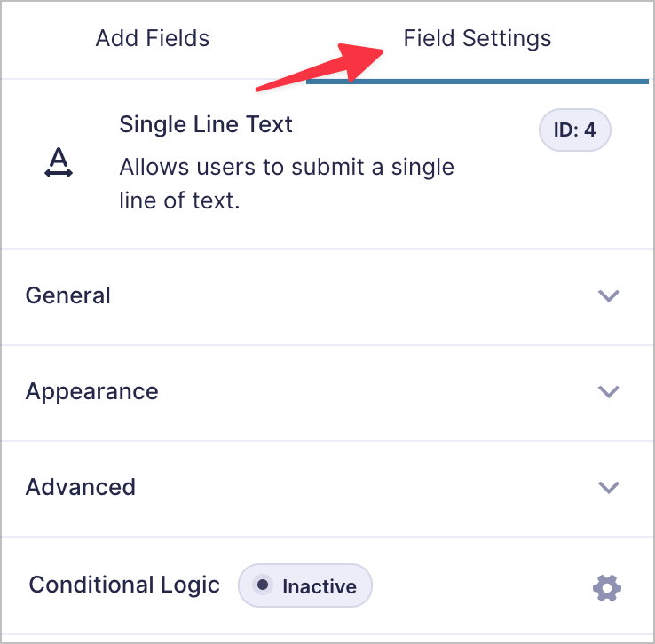Click the Appearance section chevron arrow
655x644 pixels.
point(608,391)
